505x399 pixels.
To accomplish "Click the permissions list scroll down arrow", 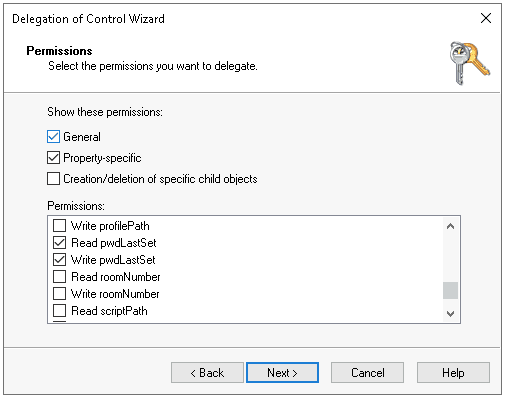I will point(450,314).
